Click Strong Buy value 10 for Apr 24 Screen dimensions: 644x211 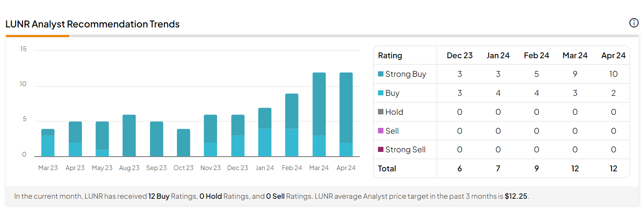pos(613,74)
